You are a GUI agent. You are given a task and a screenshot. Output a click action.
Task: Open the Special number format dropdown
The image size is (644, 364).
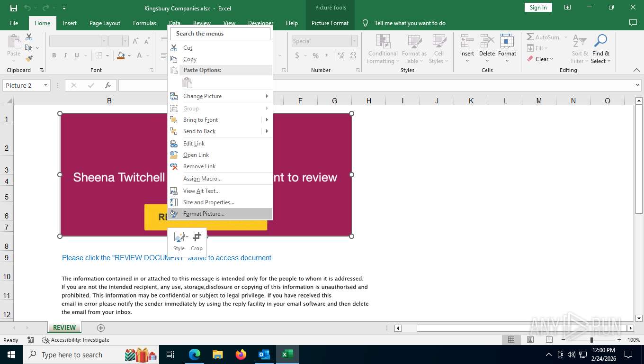[x=354, y=41]
